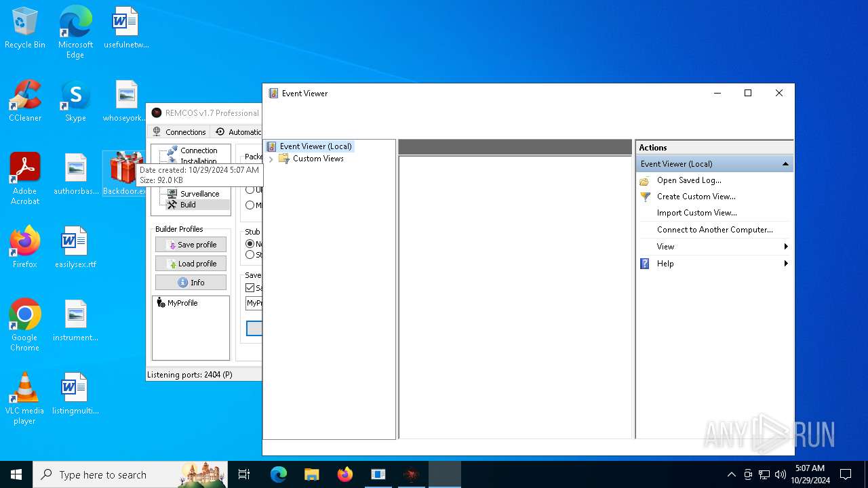The width and height of the screenshot is (868, 488).
Task: Click Create Custom View action
Action: point(696,197)
